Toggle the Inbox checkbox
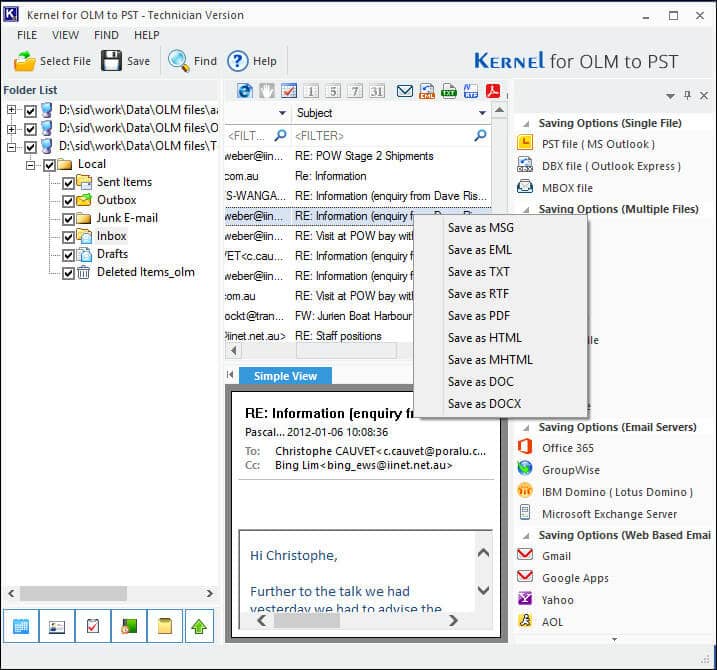 pos(68,237)
